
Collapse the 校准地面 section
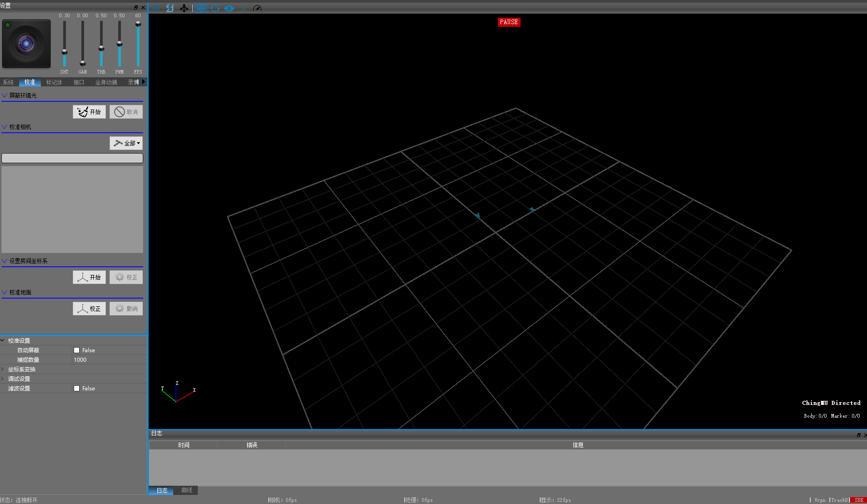point(5,292)
